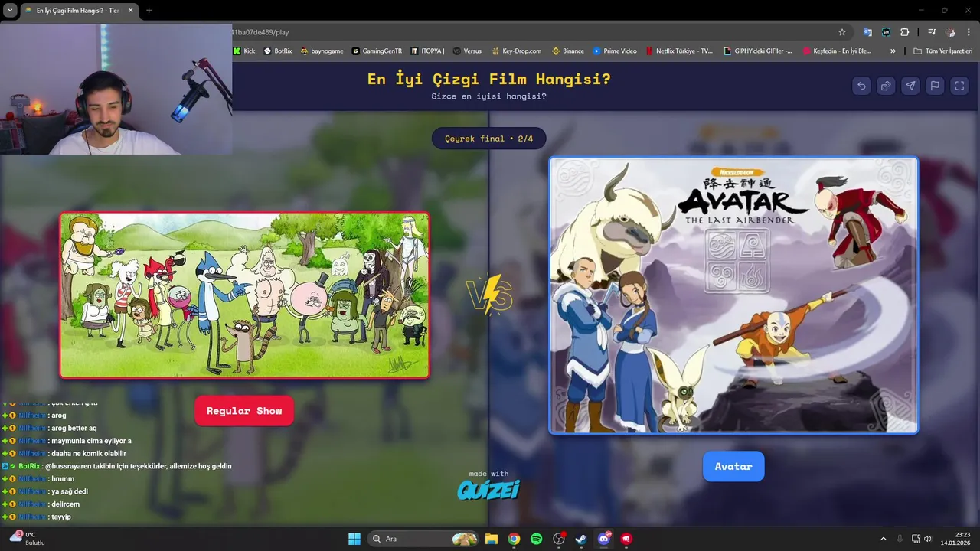Open the Key-Drop.com bookmark
Image resolution: width=980 pixels, height=551 pixels.
[x=516, y=51]
